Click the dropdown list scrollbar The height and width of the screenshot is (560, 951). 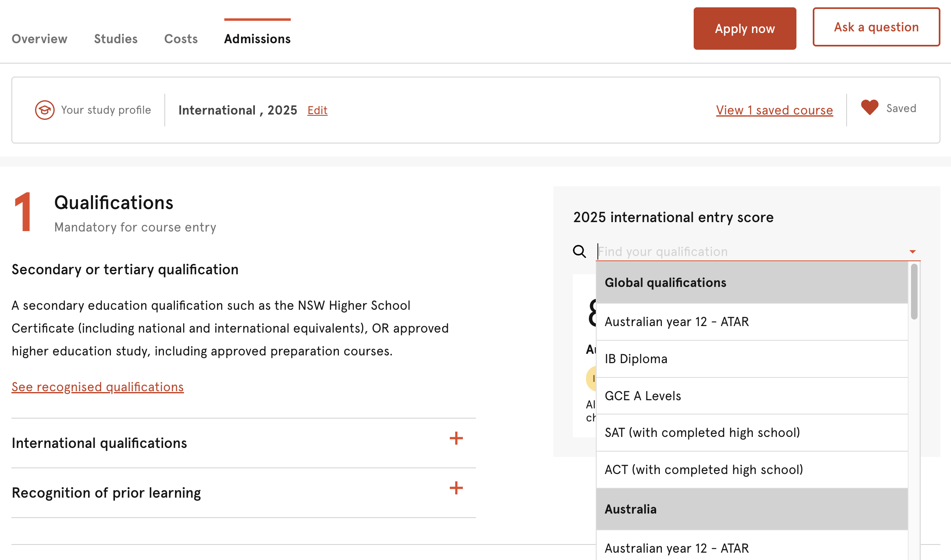(x=914, y=292)
